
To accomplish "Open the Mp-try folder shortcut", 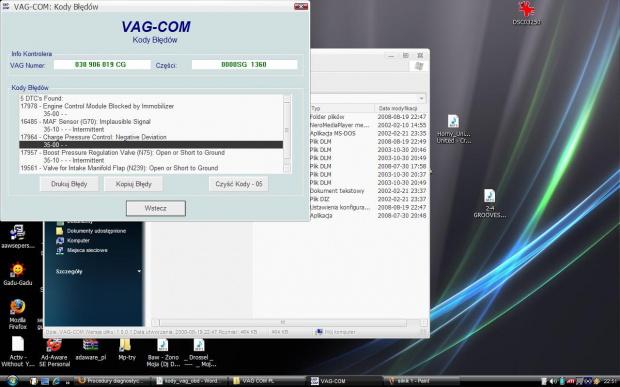I will point(127,350).
